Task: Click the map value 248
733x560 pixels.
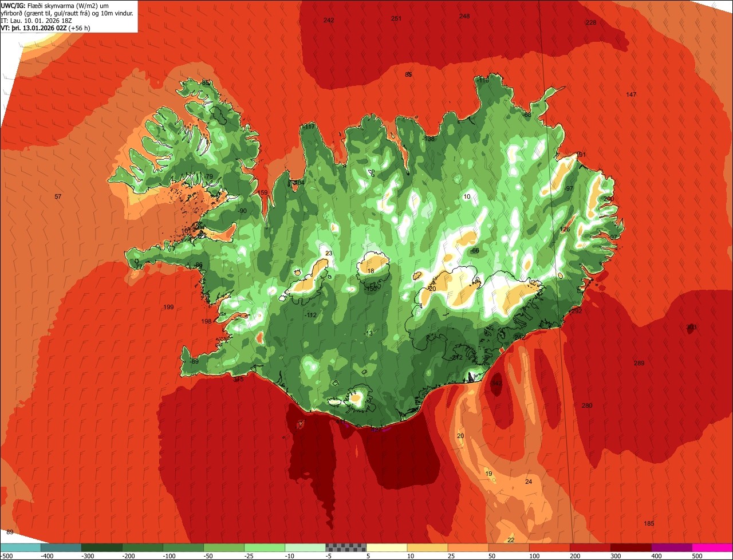Action: (464, 16)
